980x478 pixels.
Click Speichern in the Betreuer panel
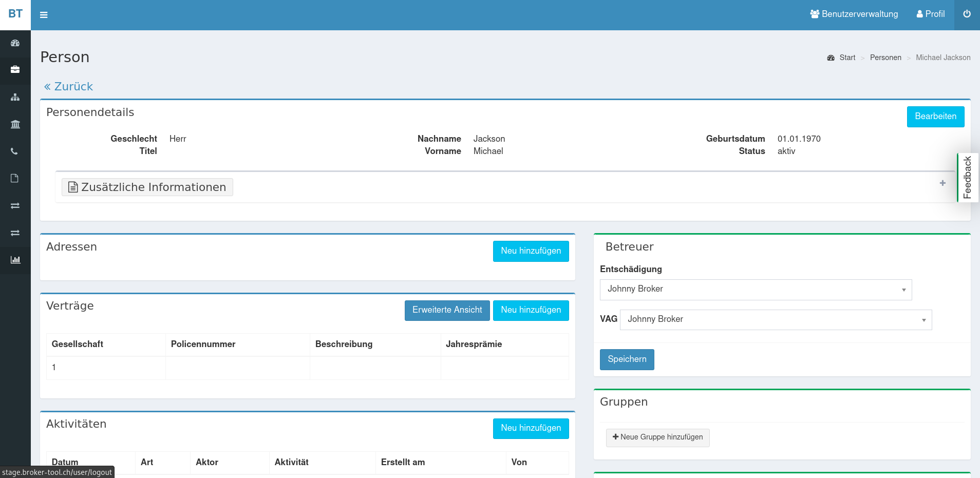pyautogui.click(x=627, y=359)
